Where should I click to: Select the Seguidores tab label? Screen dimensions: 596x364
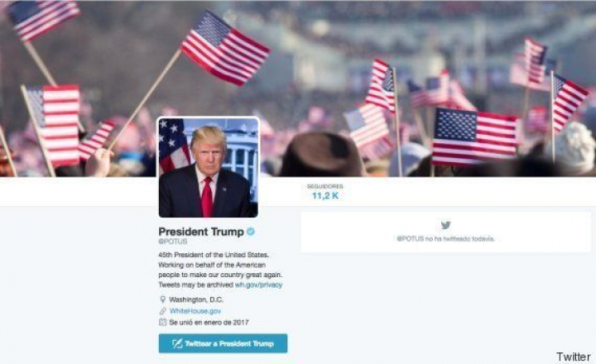pos(325,186)
